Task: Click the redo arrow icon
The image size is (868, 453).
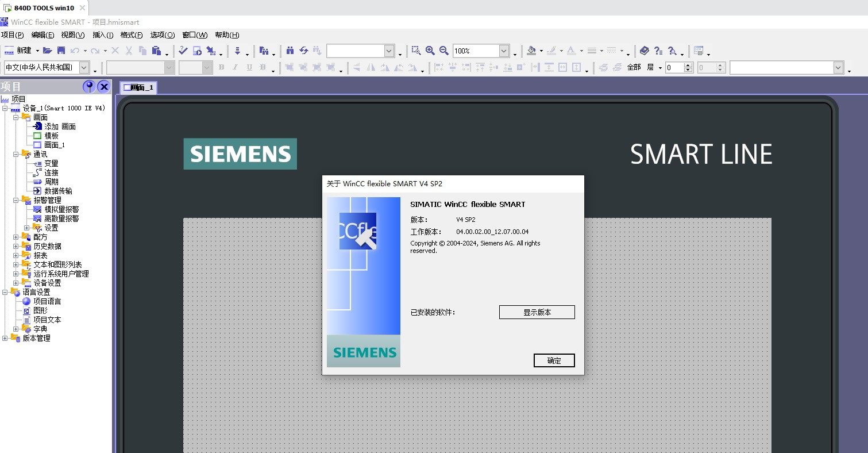Action: 95,51
